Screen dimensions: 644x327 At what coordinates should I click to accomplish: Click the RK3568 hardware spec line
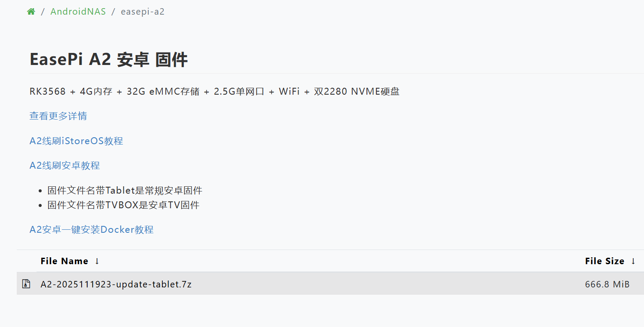click(x=214, y=92)
